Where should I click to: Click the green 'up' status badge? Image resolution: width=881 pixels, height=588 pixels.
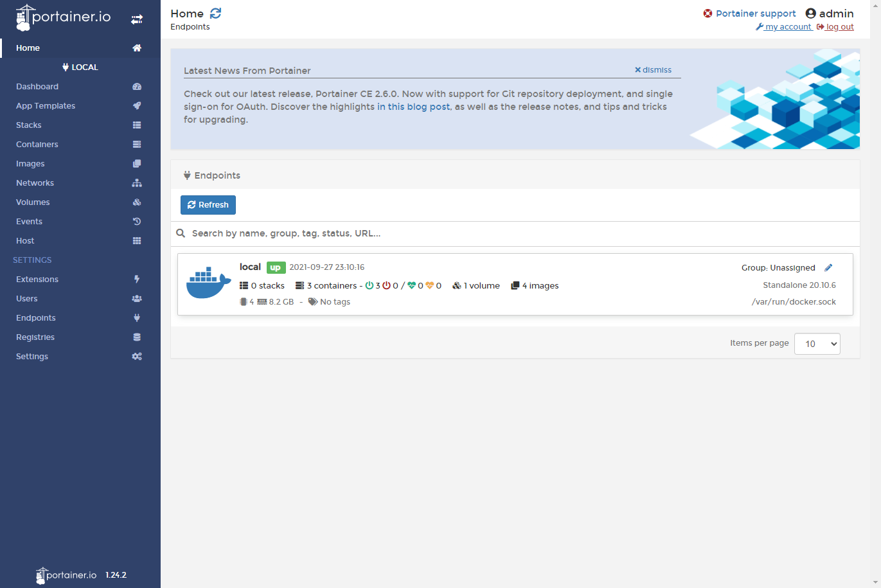[276, 267]
